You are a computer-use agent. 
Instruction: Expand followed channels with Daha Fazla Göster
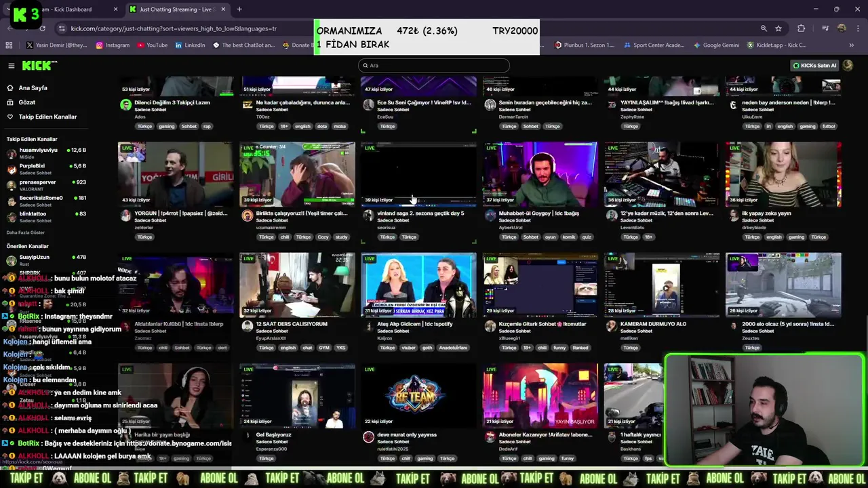26,232
